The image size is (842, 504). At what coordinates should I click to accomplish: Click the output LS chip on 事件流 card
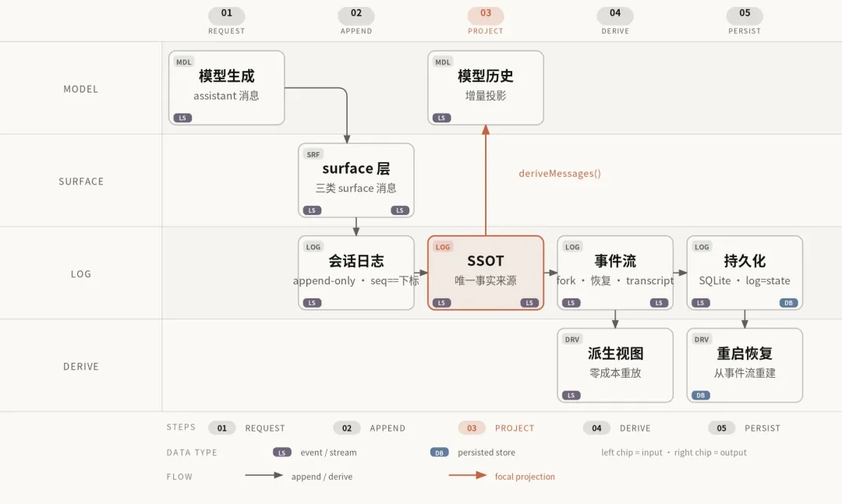click(659, 303)
